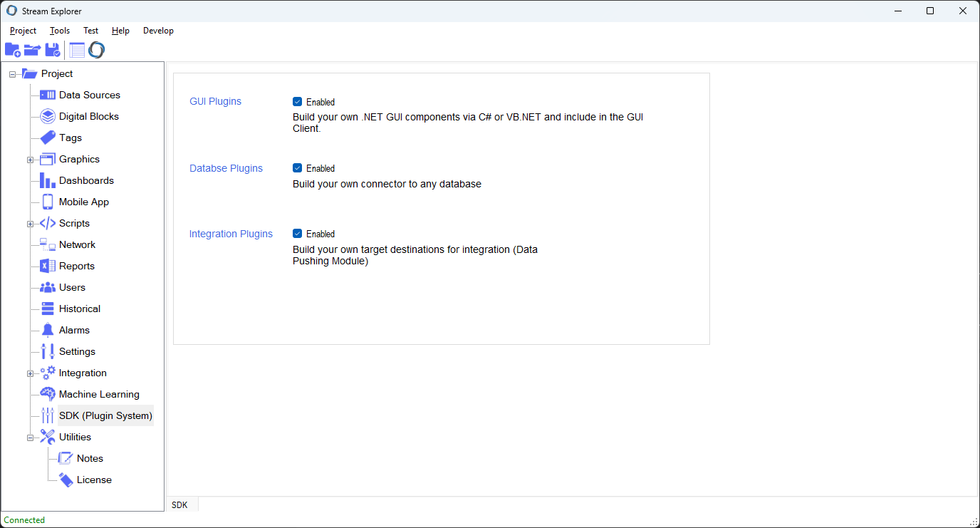980x528 pixels.
Task: Click the circular Stream logo toolbar icon
Action: click(x=96, y=50)
